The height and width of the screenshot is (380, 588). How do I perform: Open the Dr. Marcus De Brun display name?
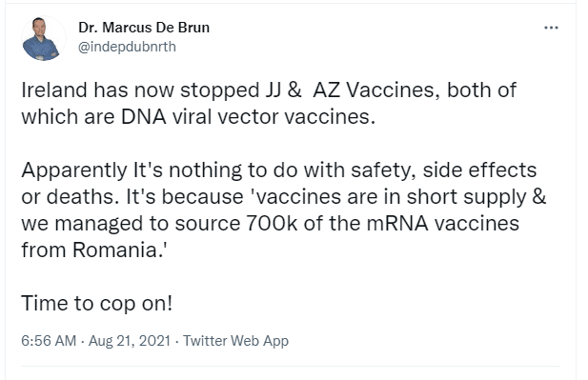[144, 28]
